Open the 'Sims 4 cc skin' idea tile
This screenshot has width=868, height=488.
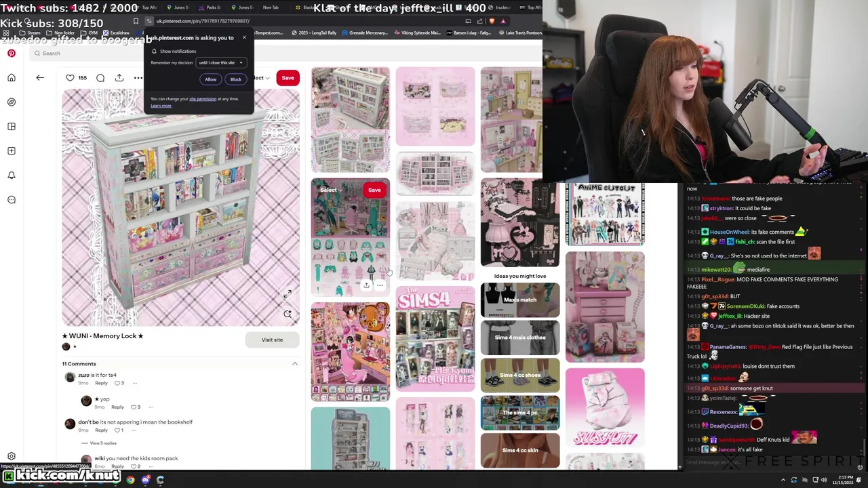[520, 450]
